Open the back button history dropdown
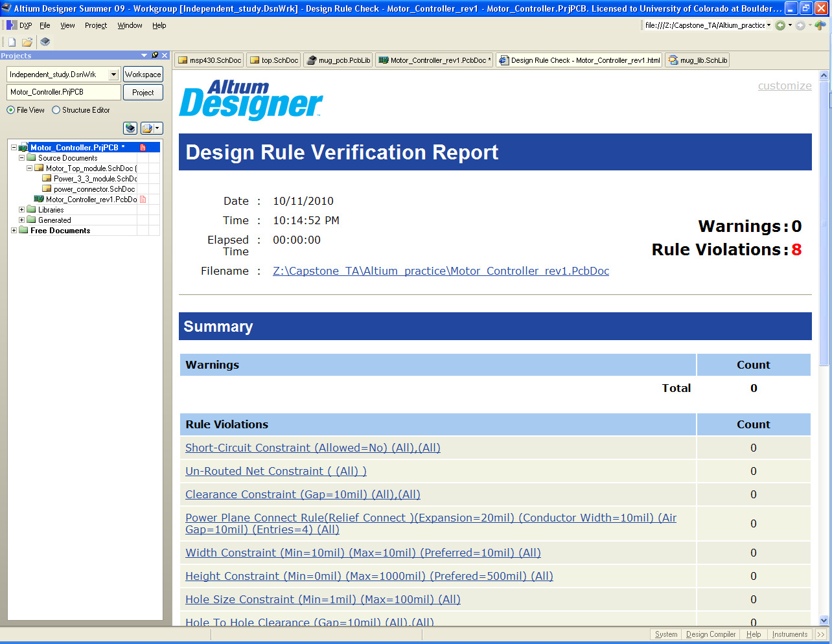Image resolution: width=832 pixels, height=644 pixels. point(790,25)
